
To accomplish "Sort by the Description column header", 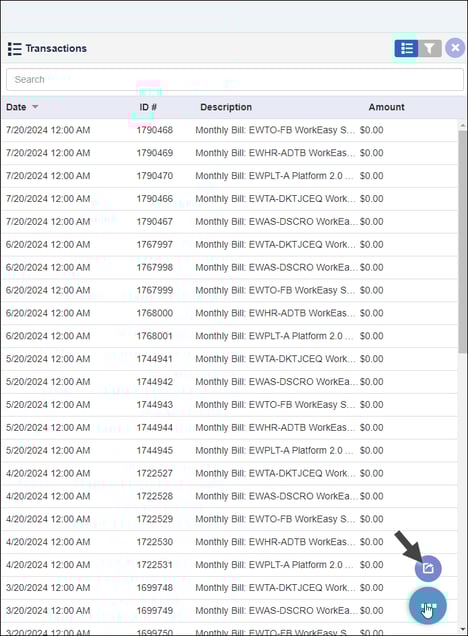I will tap(226, 107).
